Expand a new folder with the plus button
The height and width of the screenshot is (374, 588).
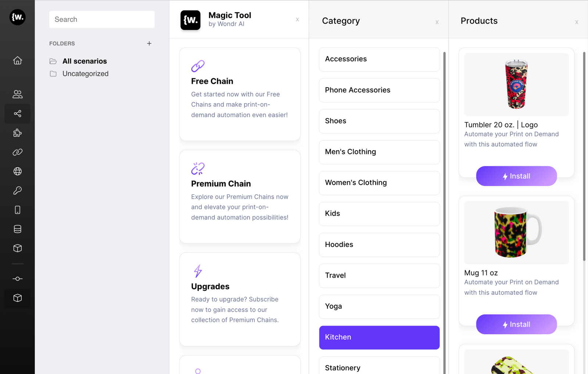(149, 43)
